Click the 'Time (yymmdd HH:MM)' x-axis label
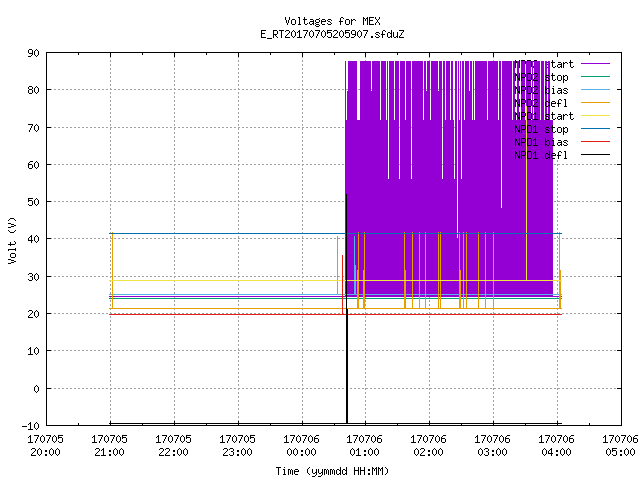The image size is (640, 480). (x=332, y=471)
